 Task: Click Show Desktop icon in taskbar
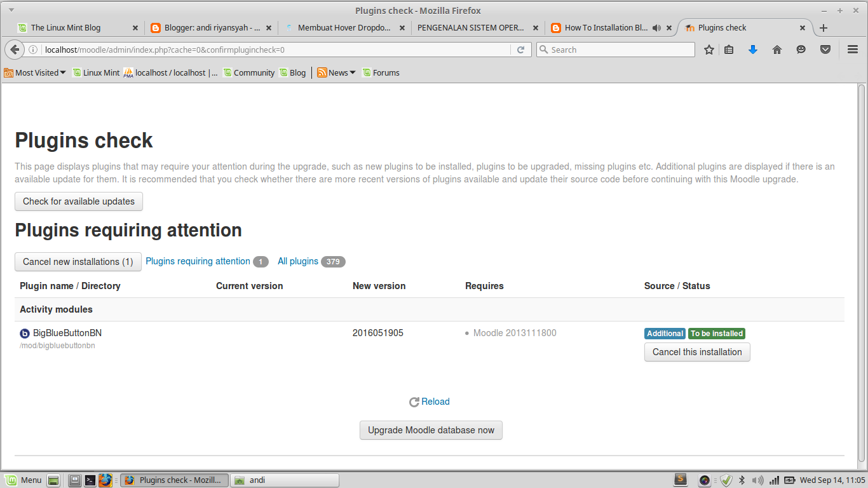point(54,480)
